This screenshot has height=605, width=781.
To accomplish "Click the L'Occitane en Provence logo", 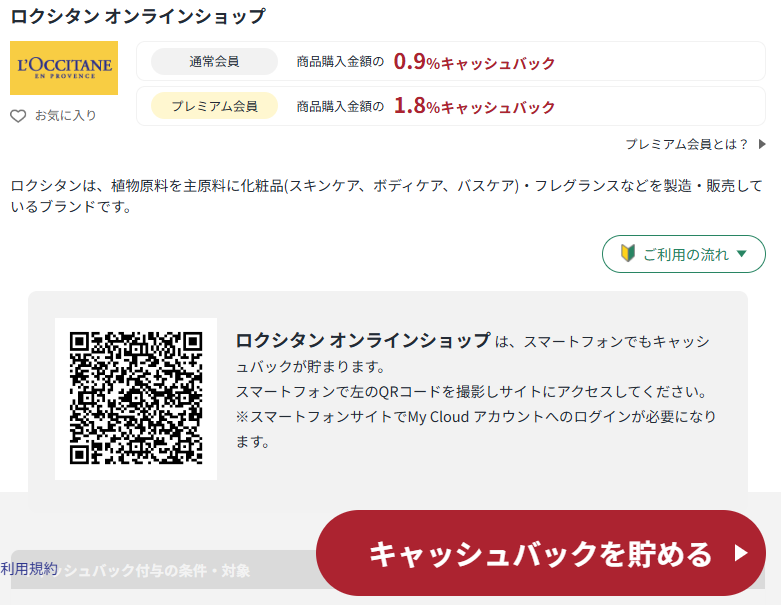I will 64,68.
